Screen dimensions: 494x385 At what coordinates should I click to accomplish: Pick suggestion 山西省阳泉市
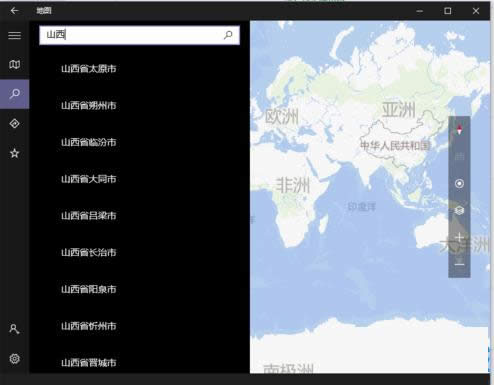(x=89, y=289)
